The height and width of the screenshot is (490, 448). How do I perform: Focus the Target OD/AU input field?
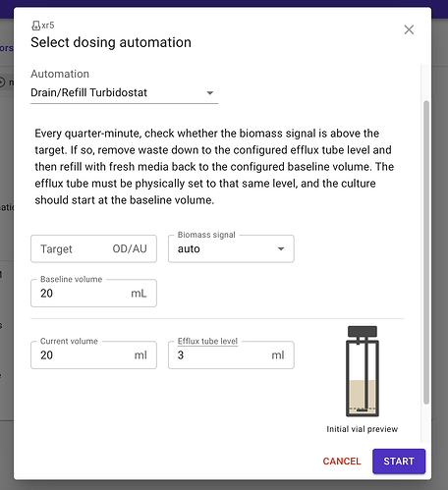(93, 248)
